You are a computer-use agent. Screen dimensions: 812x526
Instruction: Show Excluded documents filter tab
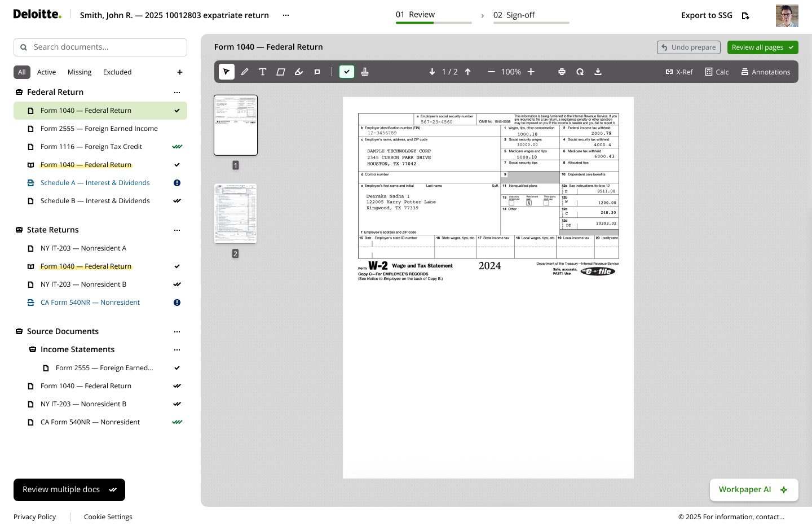pos(117,72)
